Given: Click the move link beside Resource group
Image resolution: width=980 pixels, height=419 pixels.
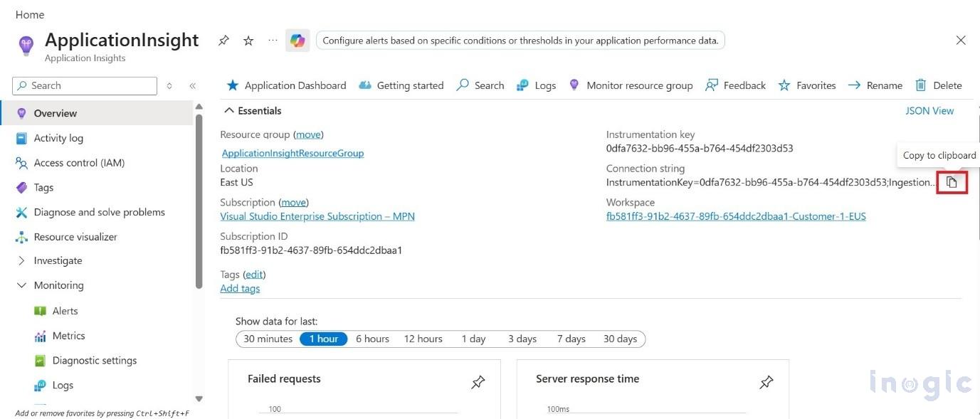Looking at the screenshot, I should [308, 134].
